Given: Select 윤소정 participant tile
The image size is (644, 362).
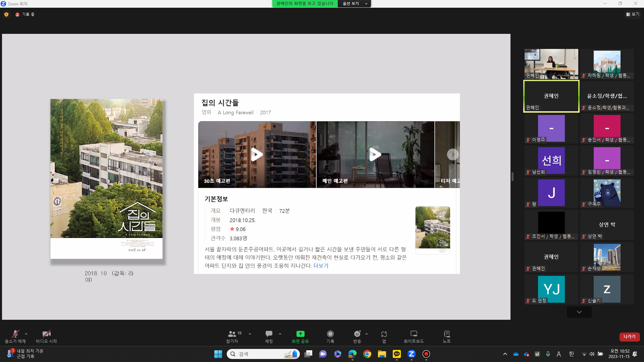Looking at the screenshot, I should (x=607, y=96).
